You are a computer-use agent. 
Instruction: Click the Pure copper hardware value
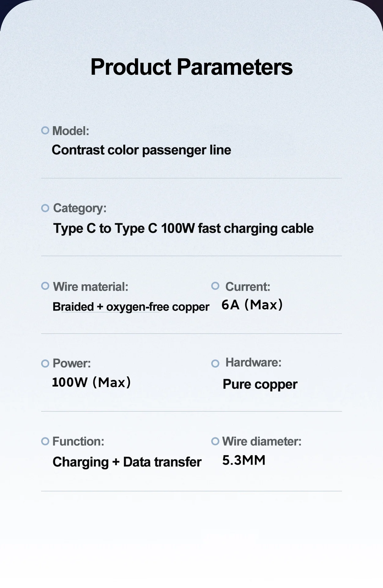pyautogui.click(x=260, y=385)
